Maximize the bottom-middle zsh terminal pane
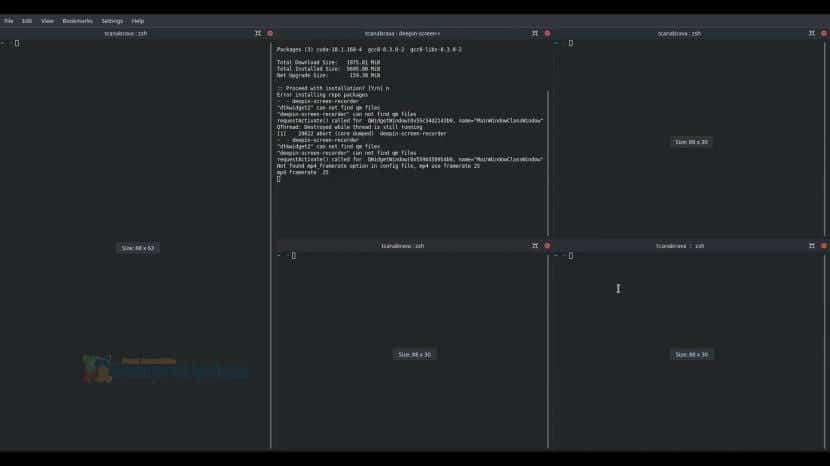Viewport: 830px width, 466px height. pyautogui.click(x=535, y=246)
